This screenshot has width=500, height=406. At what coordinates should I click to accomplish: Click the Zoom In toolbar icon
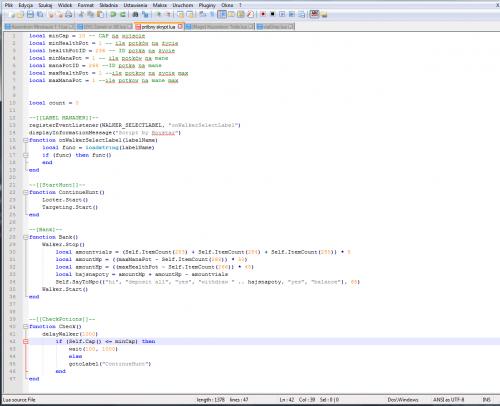point(159,14)
